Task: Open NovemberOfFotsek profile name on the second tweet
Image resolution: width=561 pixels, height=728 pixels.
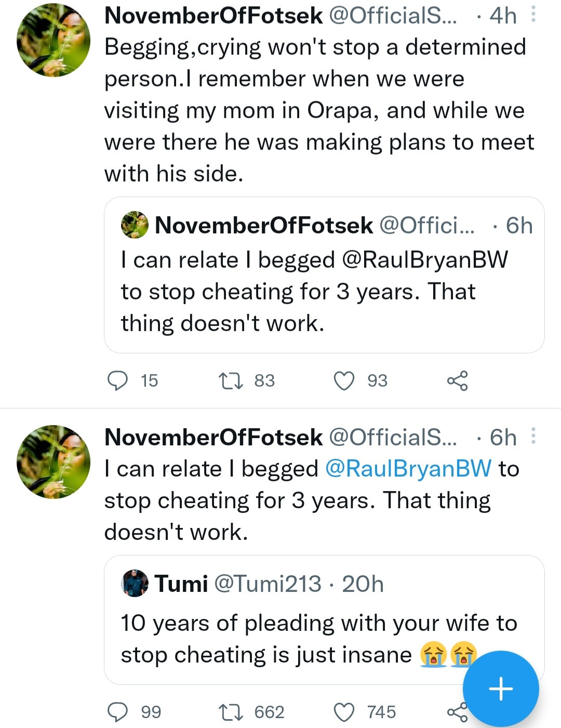Action: (x=213, y=437)
